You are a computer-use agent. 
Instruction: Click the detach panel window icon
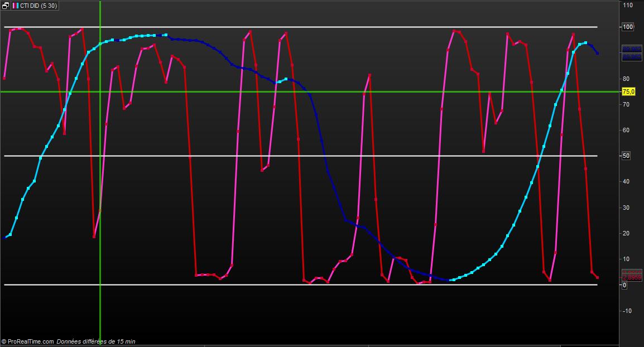[6, 6]
